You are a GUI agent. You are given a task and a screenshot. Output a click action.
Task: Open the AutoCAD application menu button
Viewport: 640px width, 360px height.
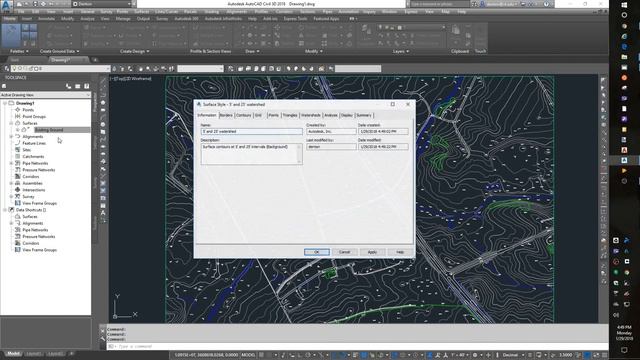pos(6,5)
